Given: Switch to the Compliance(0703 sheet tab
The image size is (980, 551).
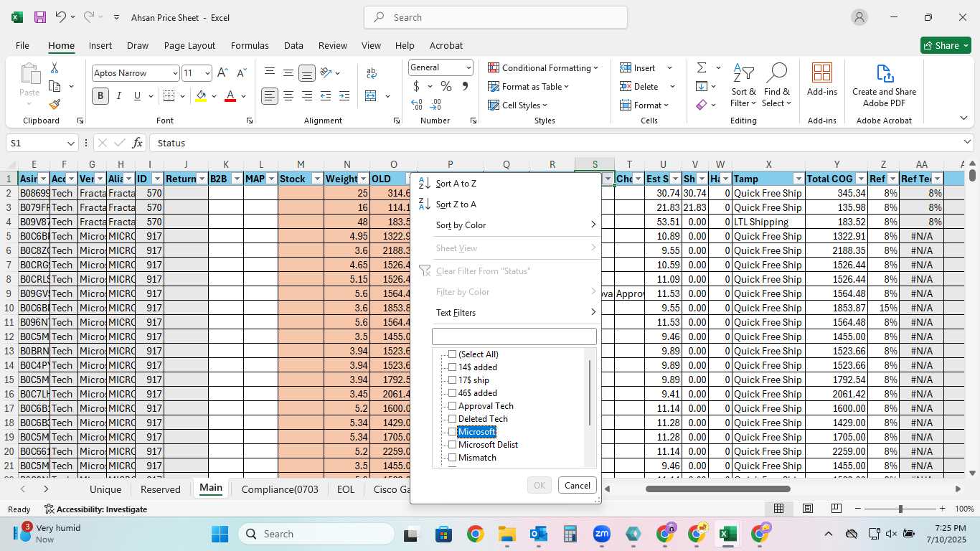Looking at the screenshot, I should (x=280, y=489).
